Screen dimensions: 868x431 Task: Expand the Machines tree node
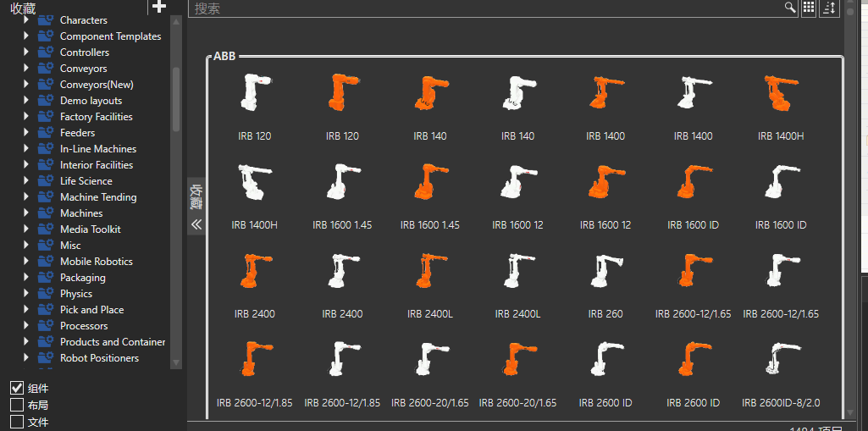pos(26,213)
